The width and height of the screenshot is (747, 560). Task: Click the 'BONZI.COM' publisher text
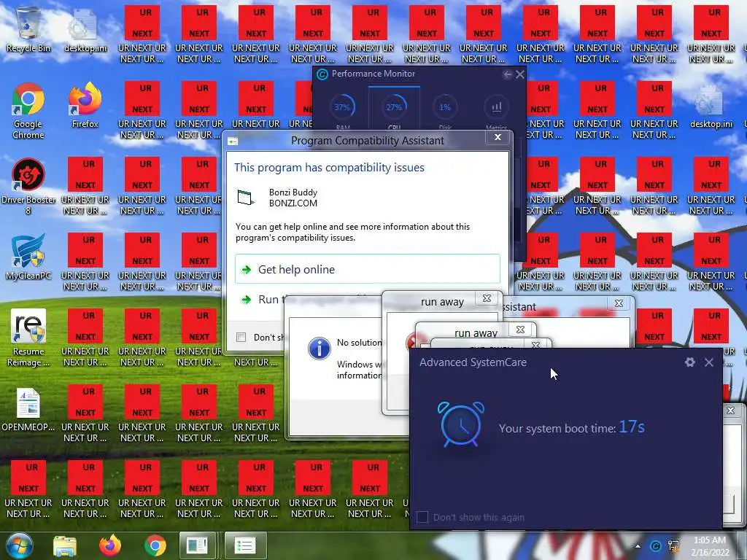click(293, 203)
